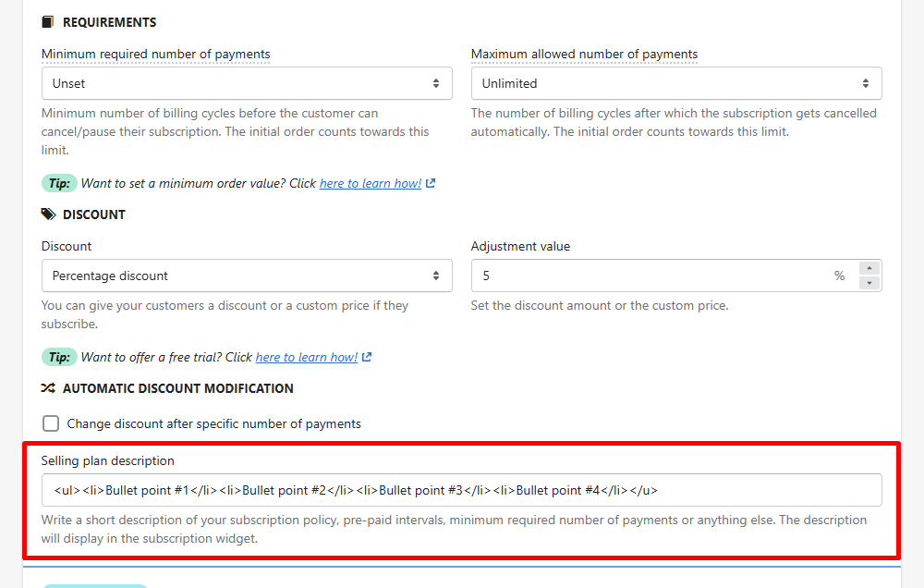Open the Minimum required number of payments dropdown
924x588 pixels.
coord(247,83)
